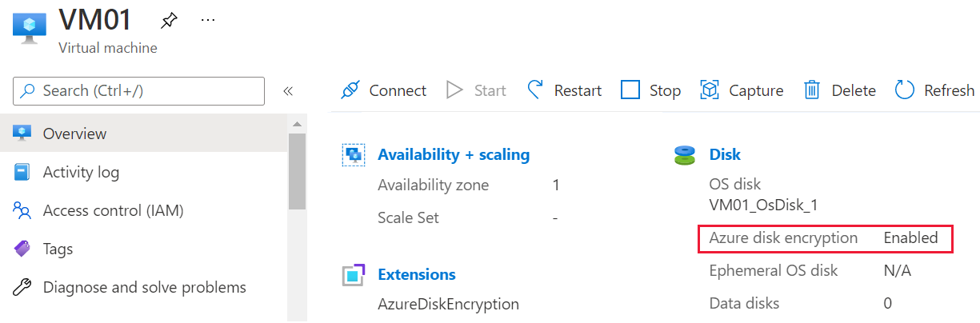Click the Refresh icon in toolbar
The image size is (980, 323).
[x=905, y=90]
